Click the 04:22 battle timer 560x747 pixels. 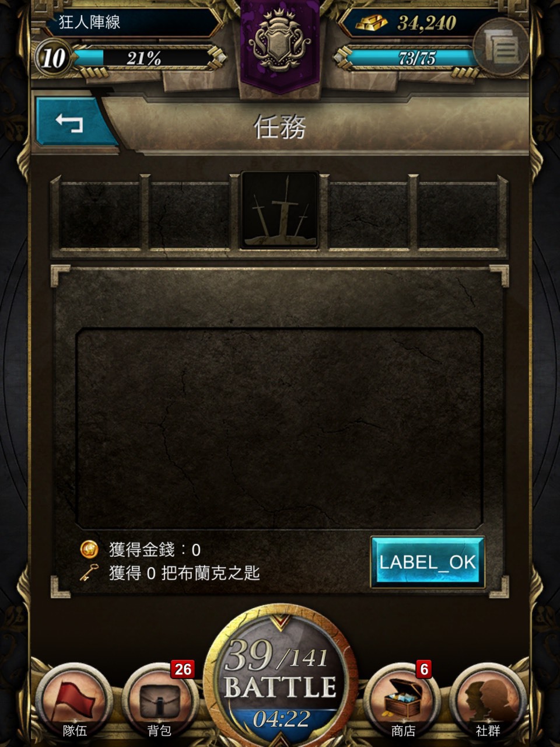[x=281, y=719]
